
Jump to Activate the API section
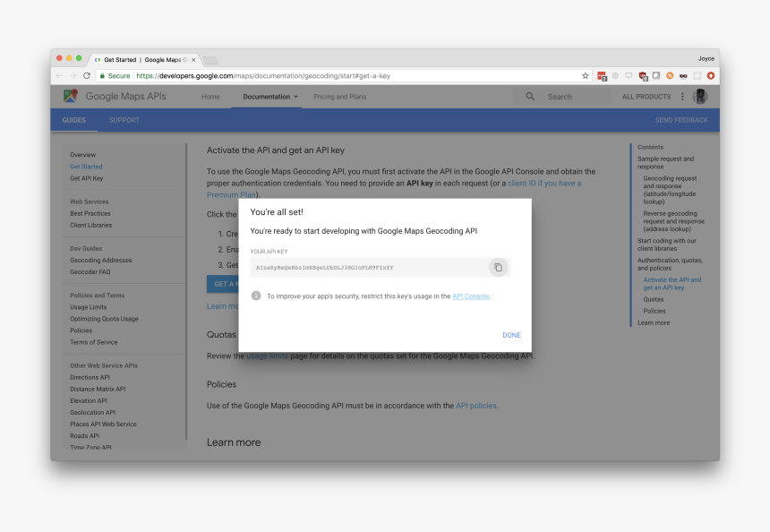(x=672, y=283)
